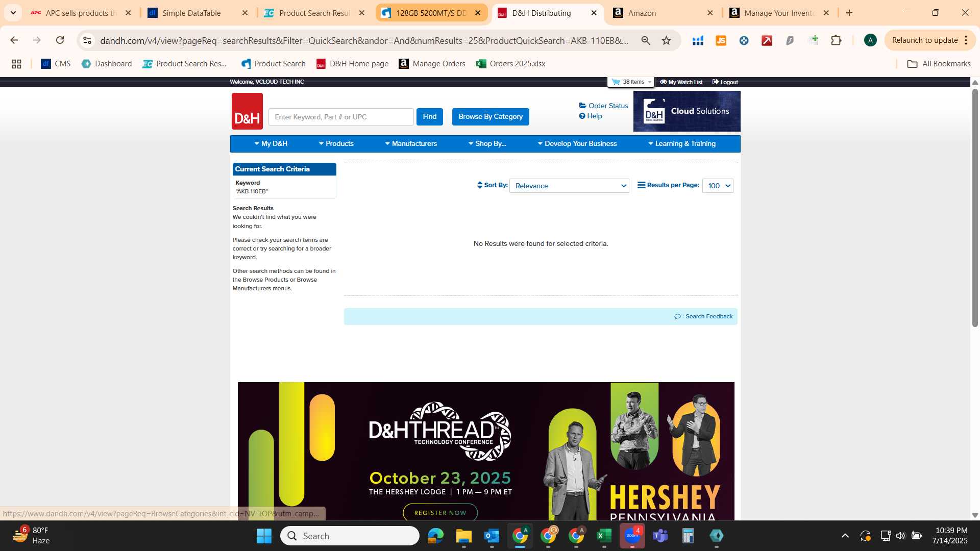Open the Sort By Relevance dropdown

[x=569, y=186]
